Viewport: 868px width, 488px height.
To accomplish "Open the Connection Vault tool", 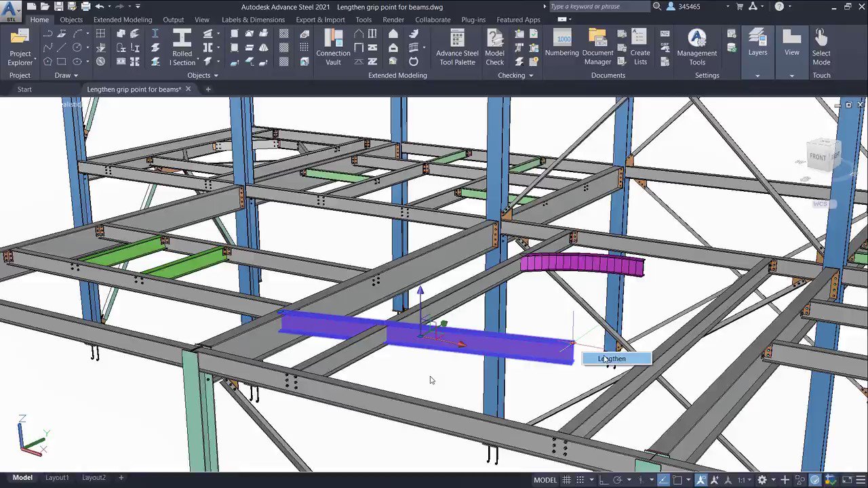I will (333, 47).
